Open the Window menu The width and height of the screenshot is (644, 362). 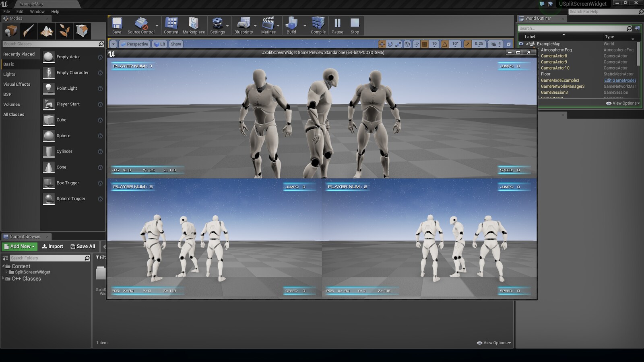(37, 12)
